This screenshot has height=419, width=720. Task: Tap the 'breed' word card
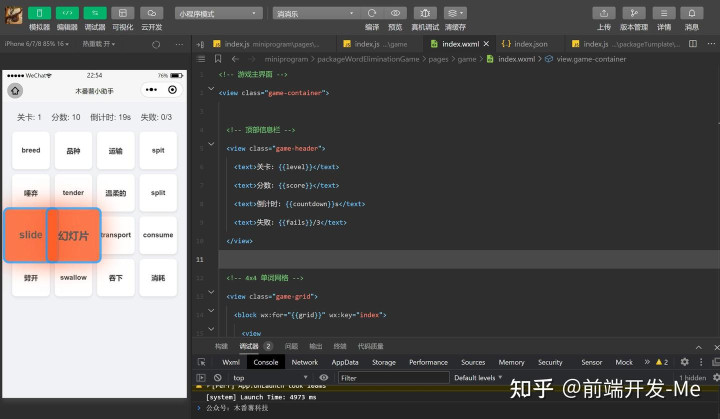(31, 151)
